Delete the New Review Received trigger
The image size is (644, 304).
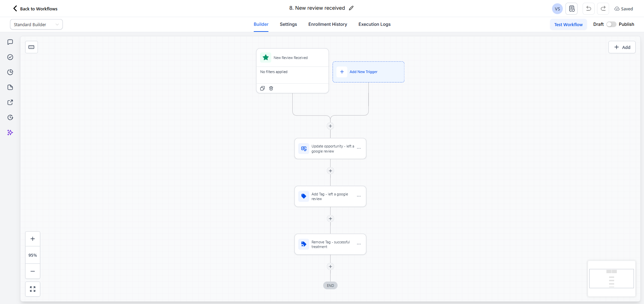(x=271, y=88)
